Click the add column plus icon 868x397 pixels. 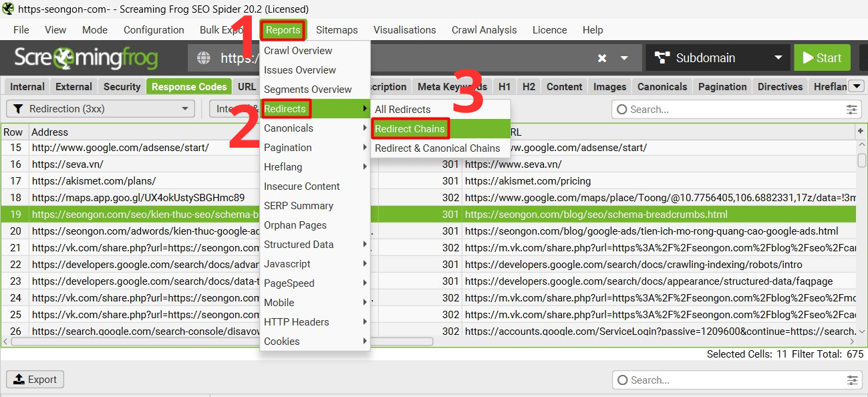tap(860, 132)
